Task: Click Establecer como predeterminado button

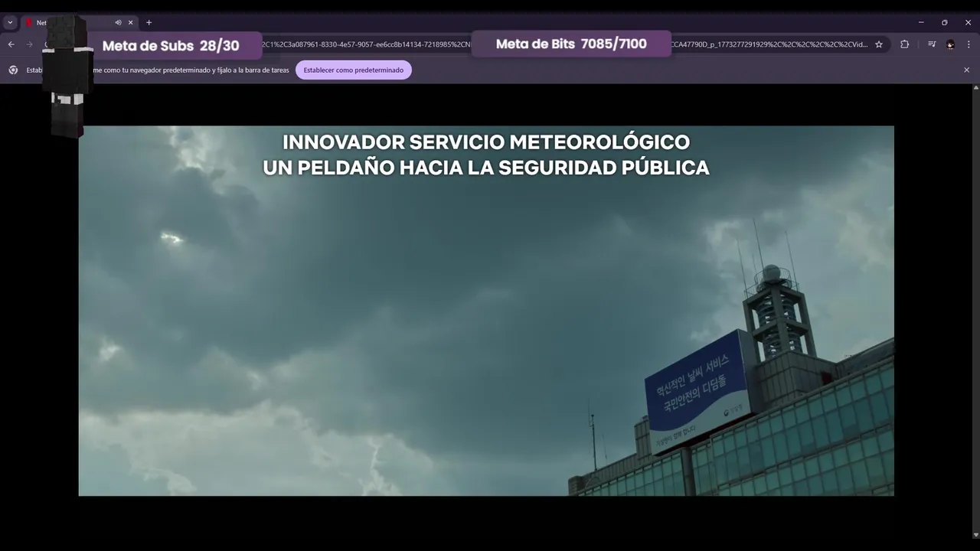Action: 354,70
